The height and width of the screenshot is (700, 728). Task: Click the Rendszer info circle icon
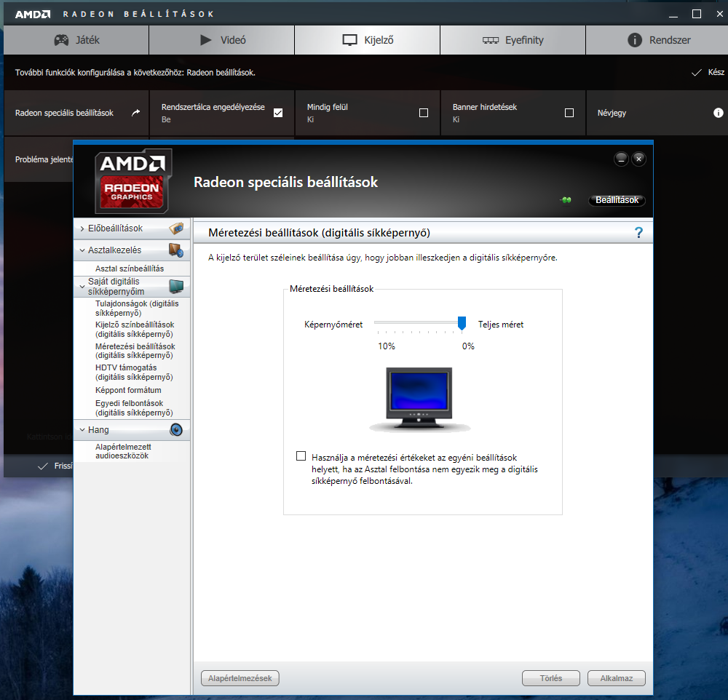(635, 40)
